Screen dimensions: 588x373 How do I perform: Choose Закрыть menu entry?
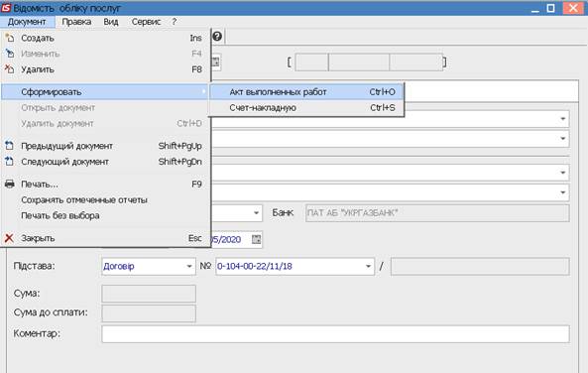point(105,238)
